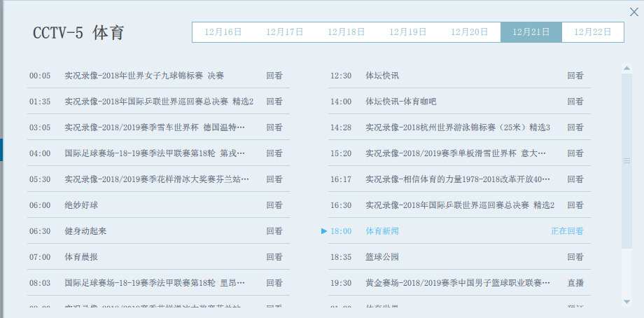Click 直播 for the 19:30 黄金赛场 program

pos(575,283)
